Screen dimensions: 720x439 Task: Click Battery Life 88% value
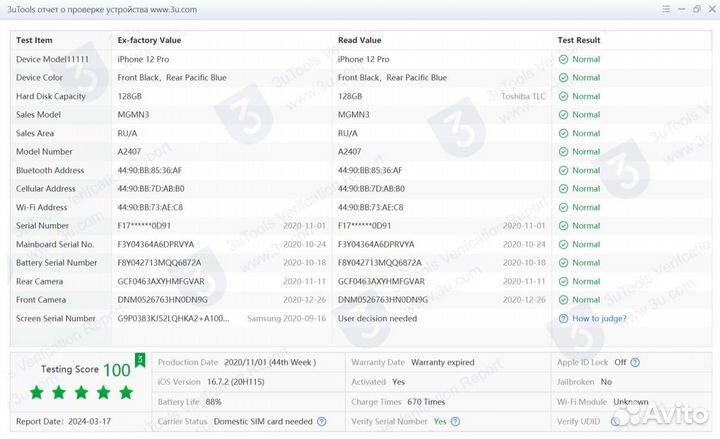214,402
